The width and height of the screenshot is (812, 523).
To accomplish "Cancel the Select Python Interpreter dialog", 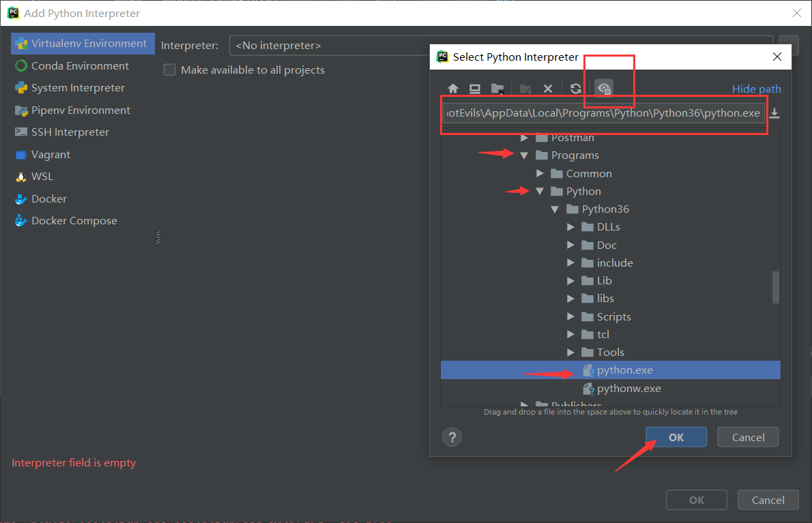I will [748, 437].
